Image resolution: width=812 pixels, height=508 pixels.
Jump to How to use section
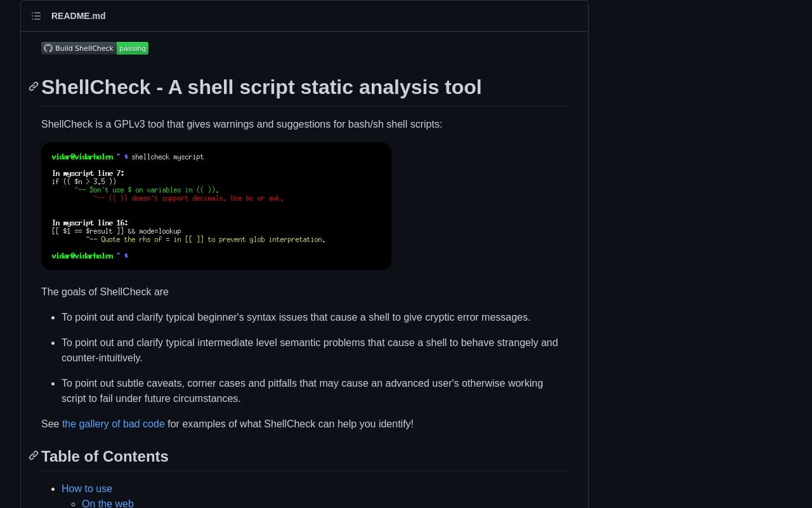(x=87, y=488)
